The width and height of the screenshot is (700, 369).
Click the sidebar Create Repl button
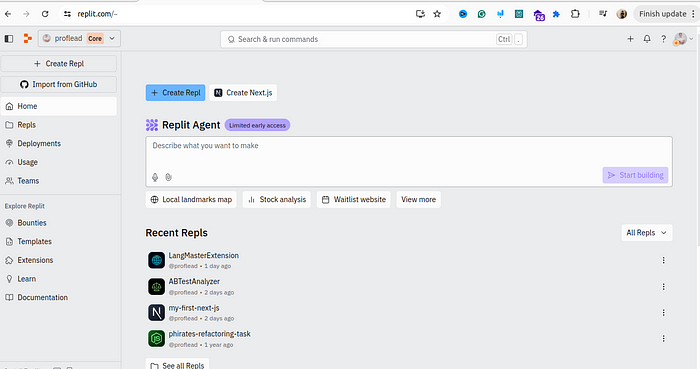(58, 64)
